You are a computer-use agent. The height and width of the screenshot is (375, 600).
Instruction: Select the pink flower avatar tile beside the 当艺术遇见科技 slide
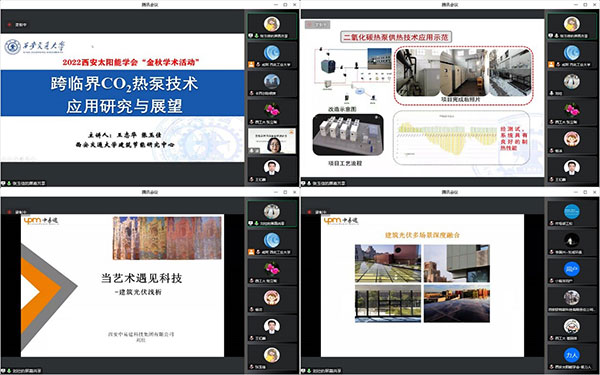coord(272,271)
